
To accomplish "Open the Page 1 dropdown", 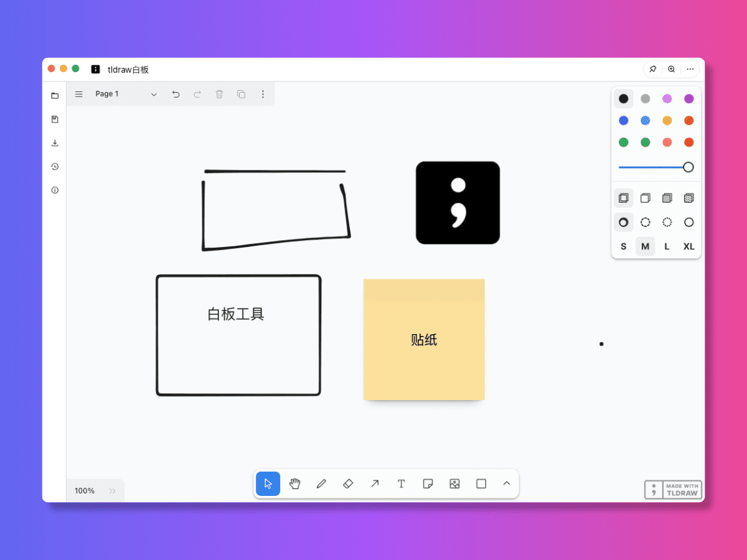I will click(154, 94).
